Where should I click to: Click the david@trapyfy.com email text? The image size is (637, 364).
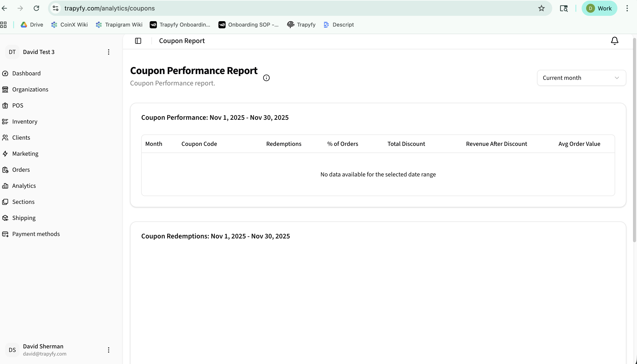pyautogui.click(x=45, y=354)
